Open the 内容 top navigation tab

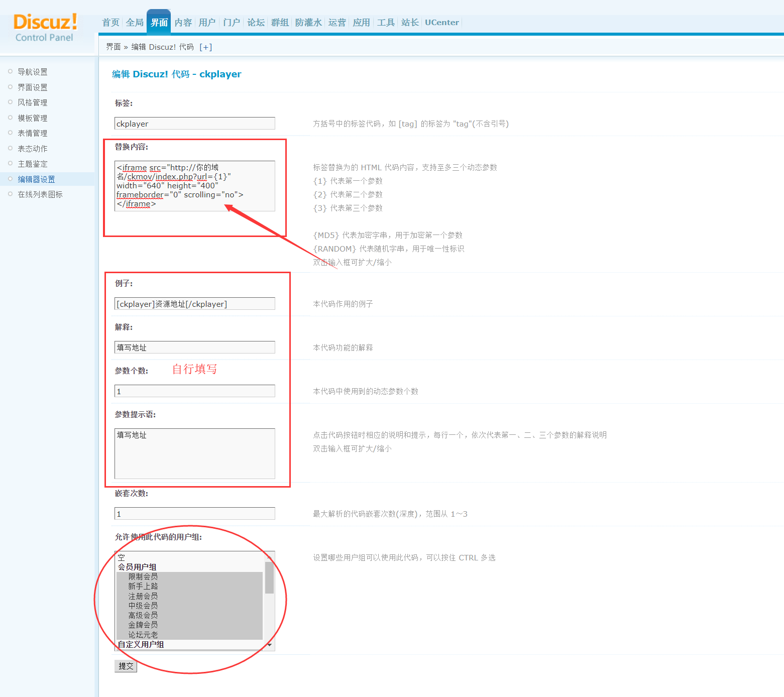click(183, 23)
